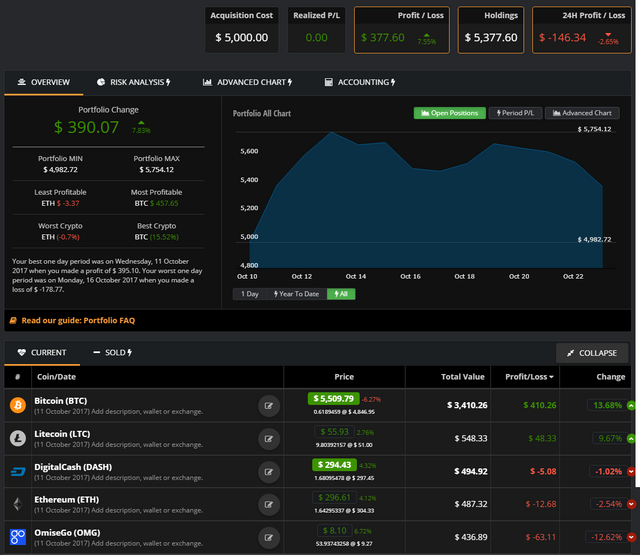Click the Holdings summary card

pyautogui.click(x=491, y=30)
